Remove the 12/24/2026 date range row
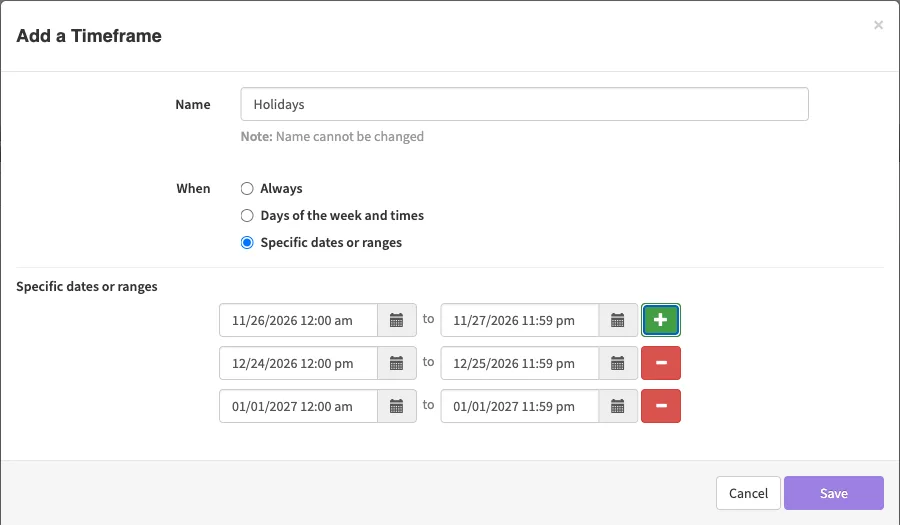Viewport: 900px width, 525px height. click(661, 363)
